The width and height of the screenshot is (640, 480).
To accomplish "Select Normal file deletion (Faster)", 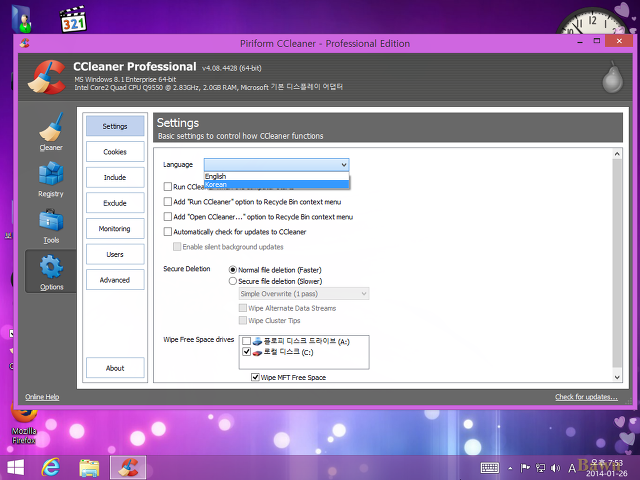I will [233, 270].
